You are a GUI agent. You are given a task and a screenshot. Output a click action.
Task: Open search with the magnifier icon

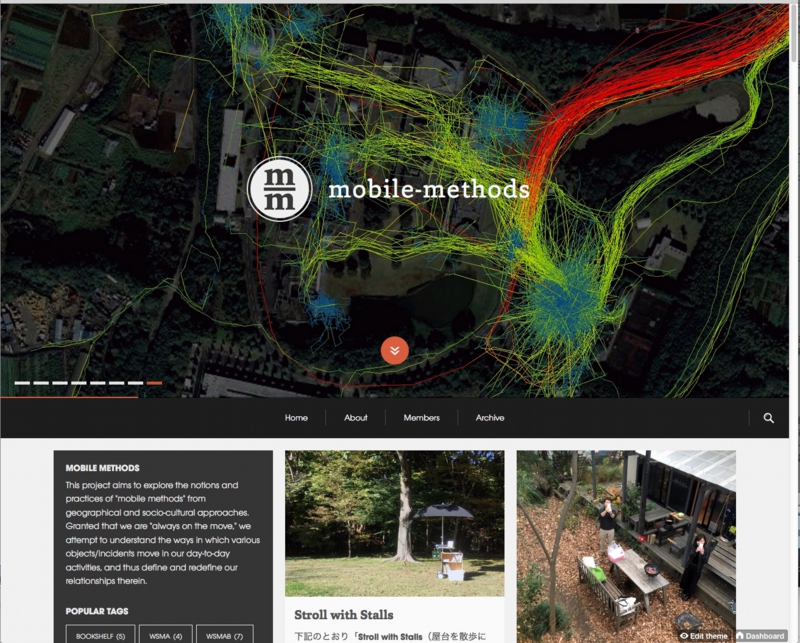tap(768, 418)
